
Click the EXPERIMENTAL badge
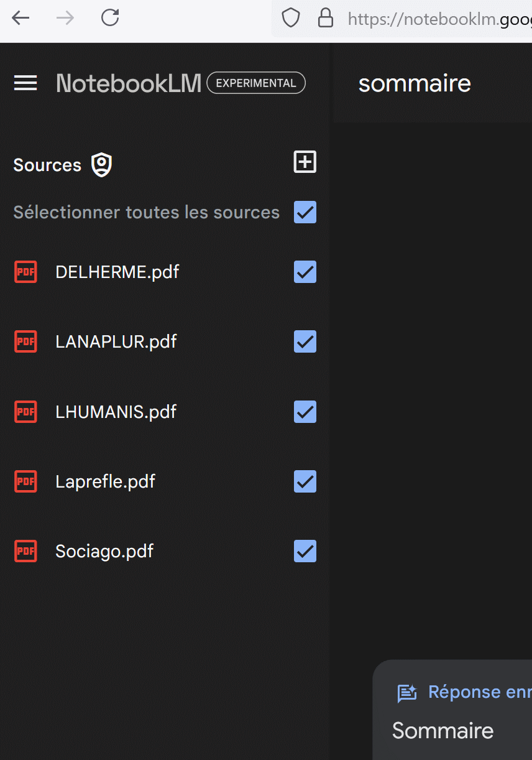tap(256, 83)
